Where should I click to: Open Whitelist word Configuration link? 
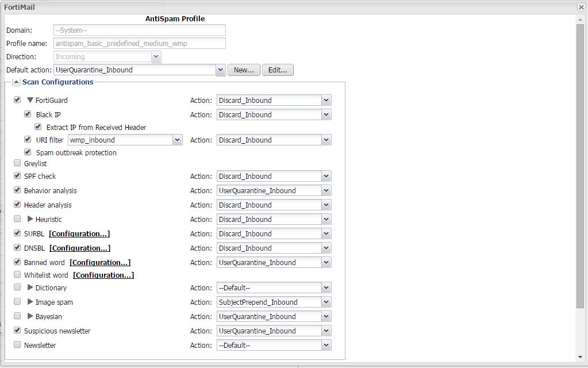click(103, 275)
